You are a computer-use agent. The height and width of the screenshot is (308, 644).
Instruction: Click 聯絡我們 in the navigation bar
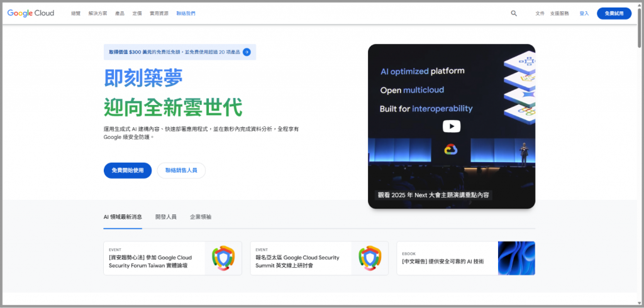(x=186, y=14)
